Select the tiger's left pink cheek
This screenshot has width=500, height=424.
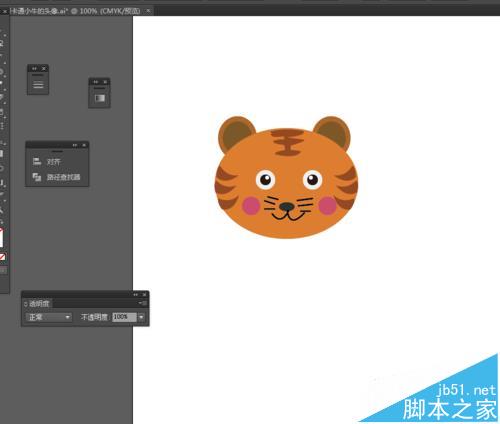(x=251, y=205)
